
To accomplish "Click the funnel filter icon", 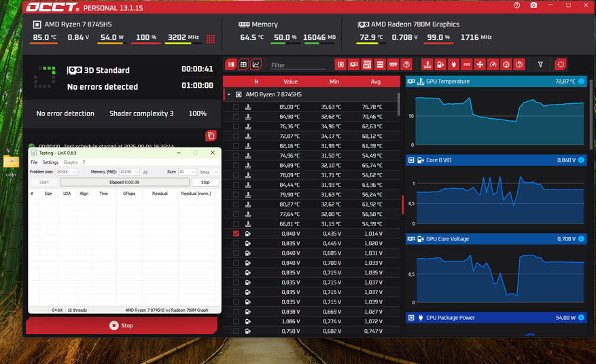I will [540, 65].
